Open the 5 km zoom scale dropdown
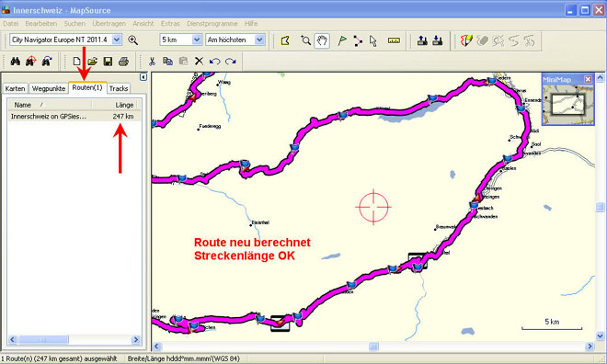Image resolution: width=607 pixels, height=364 pixels. point(197,40)
